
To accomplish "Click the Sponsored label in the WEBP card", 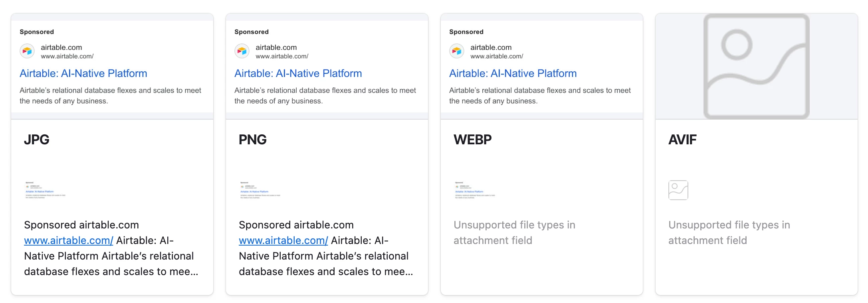I will coord(466,32).
